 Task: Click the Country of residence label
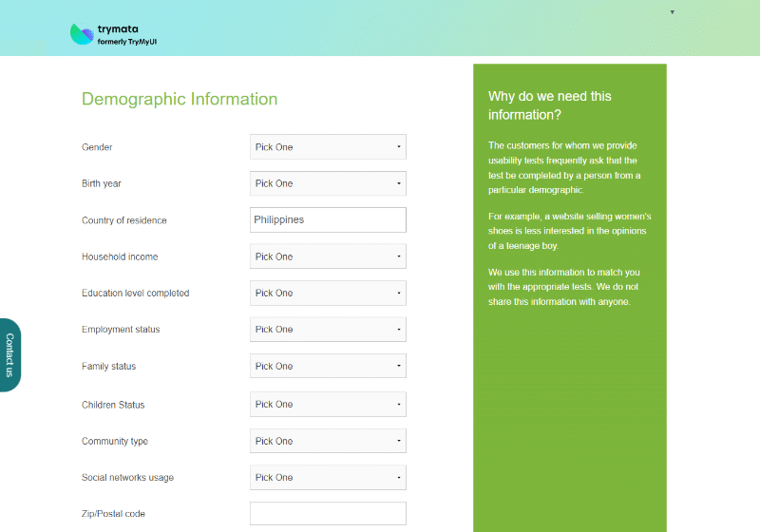(x=124, y=220)
